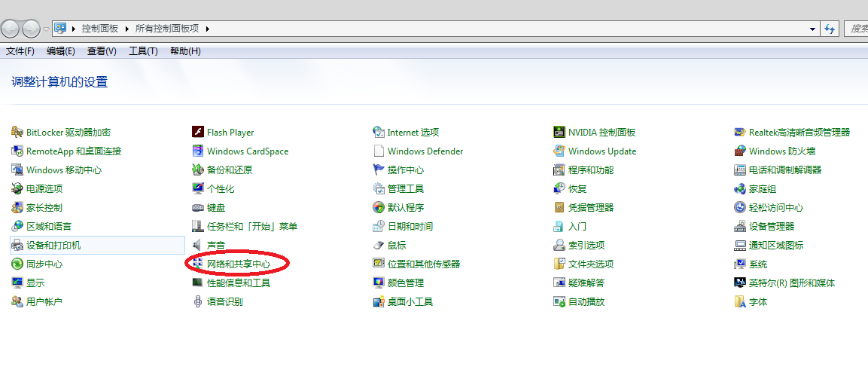Screen dimensions: 868x388
Task: Open the 查看(V) menu
Action: (102, 51)
